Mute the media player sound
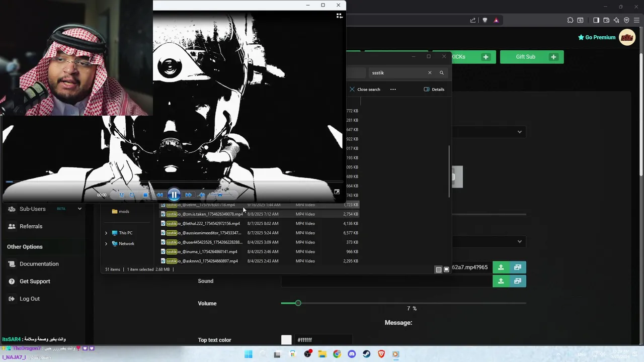The height and width of the screenshot is (362, 644). coord(202,195)
